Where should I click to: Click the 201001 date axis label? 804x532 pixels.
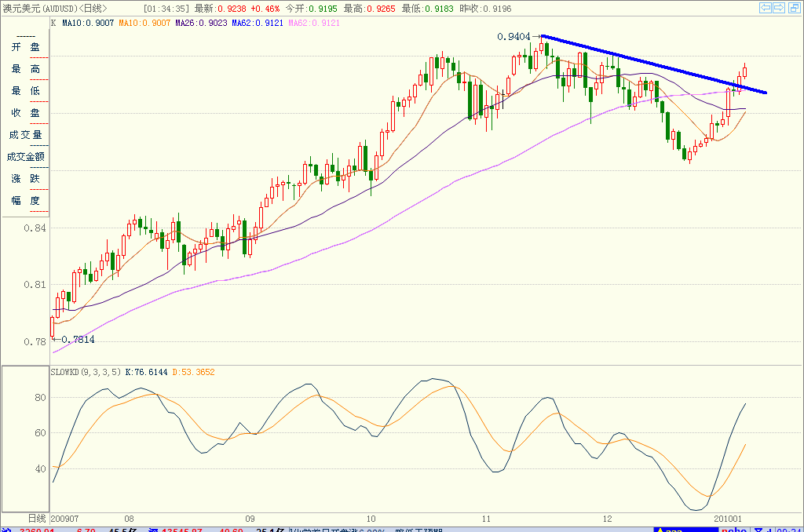[x=728, y=519]
